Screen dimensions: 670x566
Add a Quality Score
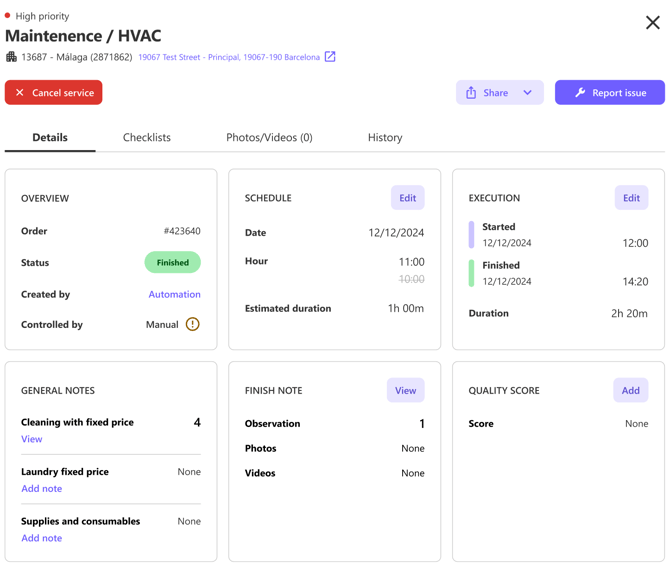click(630, 390)
